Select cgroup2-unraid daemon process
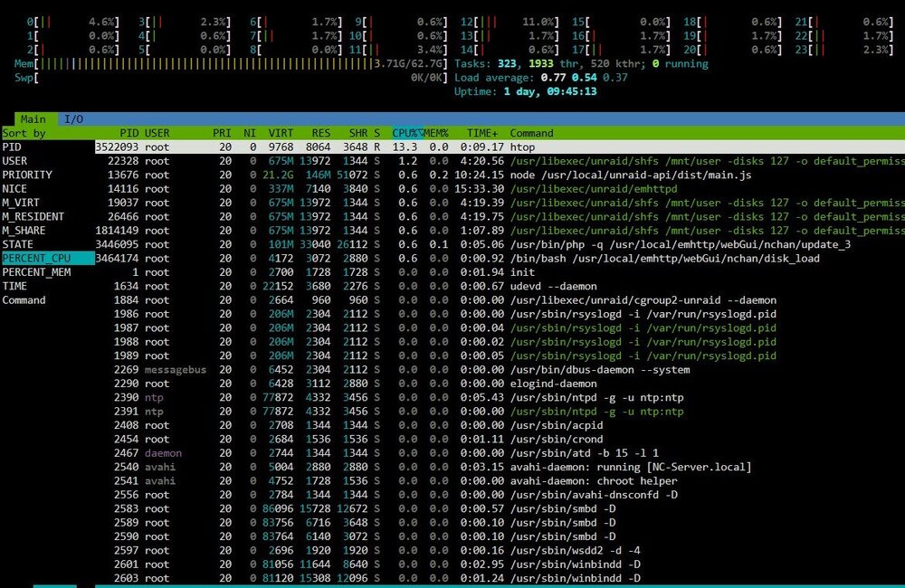The height and width of the screenshot is (588, 905). [500, 300]
